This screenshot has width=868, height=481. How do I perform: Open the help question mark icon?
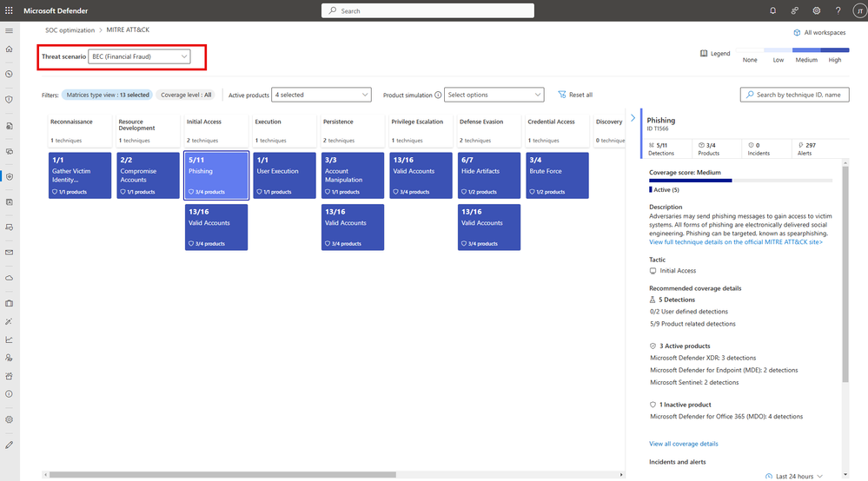(838, 10)
